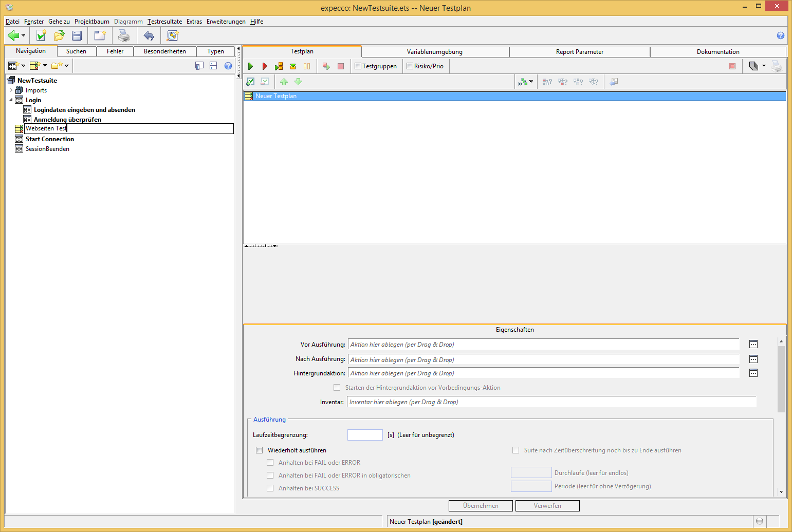Image resolution: width=792 pixels, height=532 pixels.
Task: Click the Laufzeitbegrenzung input field
Action: 365,435
